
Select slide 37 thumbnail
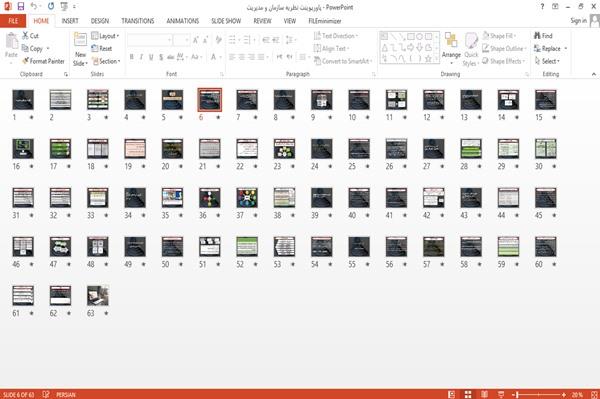click(247, 197)
